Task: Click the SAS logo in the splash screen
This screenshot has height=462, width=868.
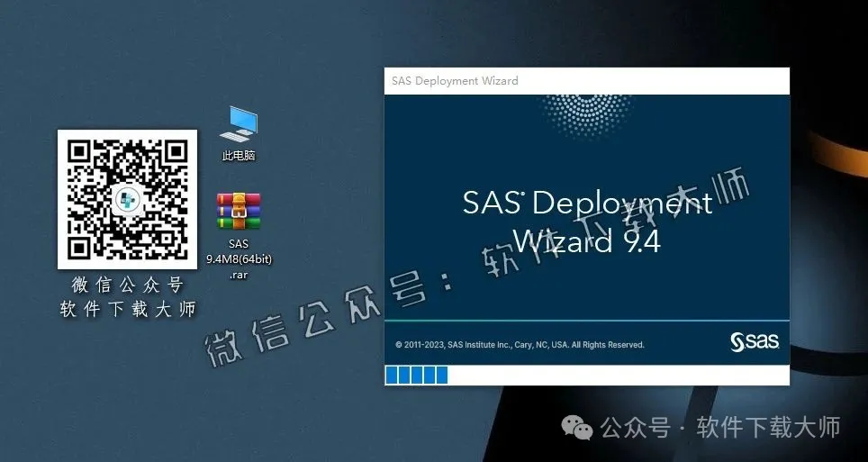Action: coord(755,342)
